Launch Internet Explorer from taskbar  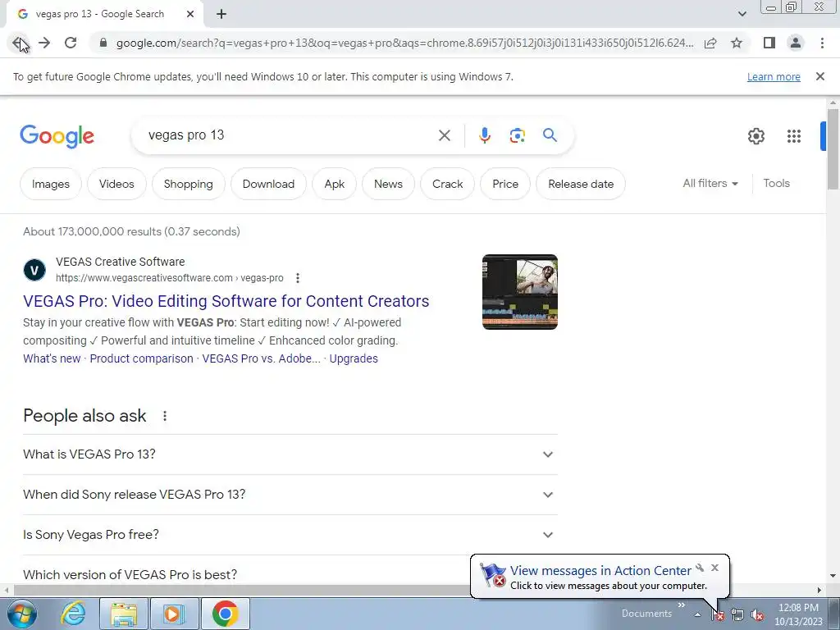coord(73,614)
